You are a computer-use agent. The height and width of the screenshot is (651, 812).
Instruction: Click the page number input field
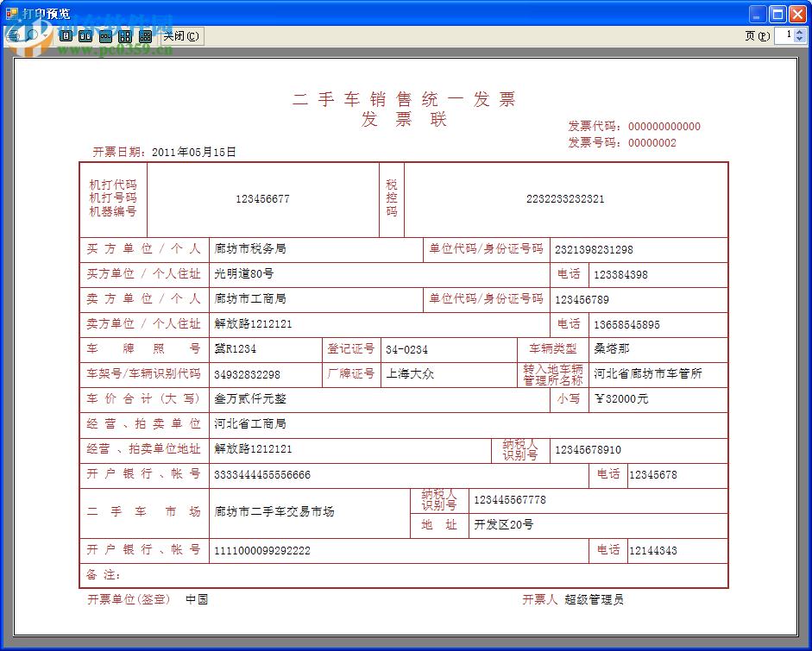click(784, 35)
